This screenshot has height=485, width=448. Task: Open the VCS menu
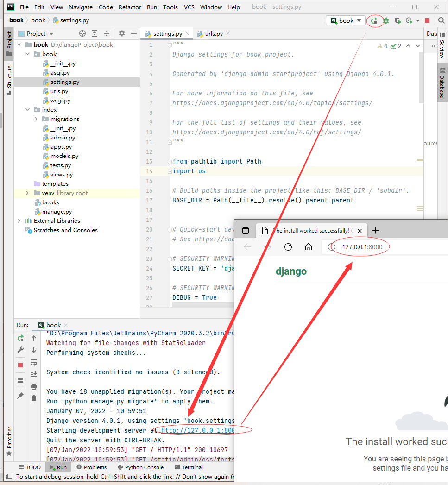[189, 7]
